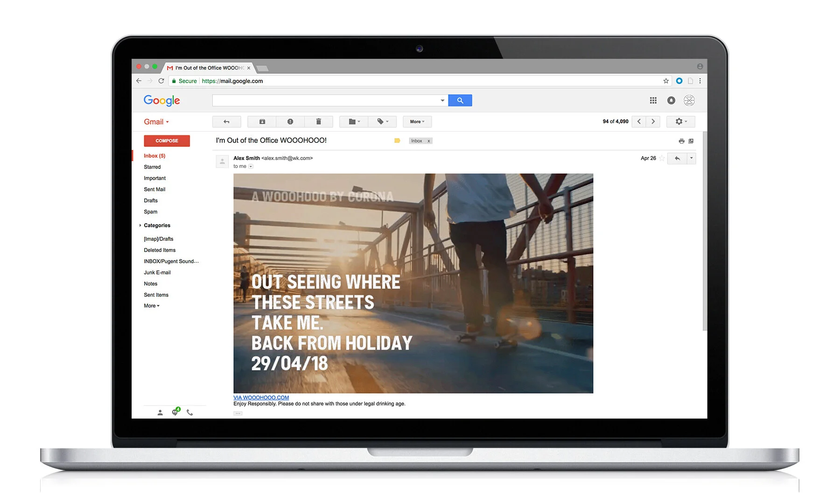
Task: Open the Chrome three-dot menu
Action: click(x=700, y=81)
